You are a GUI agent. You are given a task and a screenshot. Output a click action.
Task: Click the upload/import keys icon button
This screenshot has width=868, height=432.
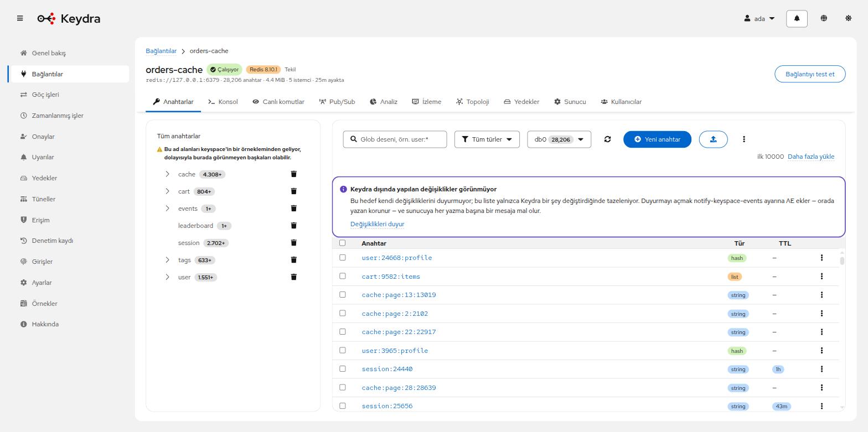tap(713, 139)
